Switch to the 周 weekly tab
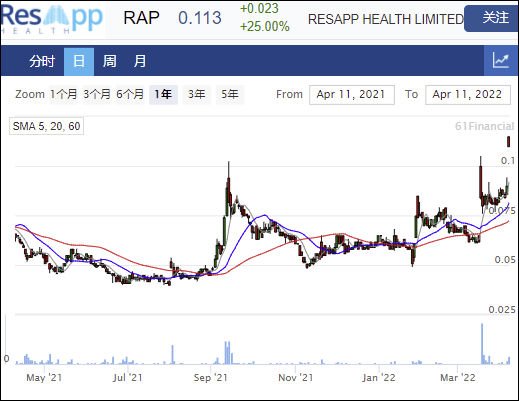Viewport: 519px width, 401px height. tap(110, 61)
